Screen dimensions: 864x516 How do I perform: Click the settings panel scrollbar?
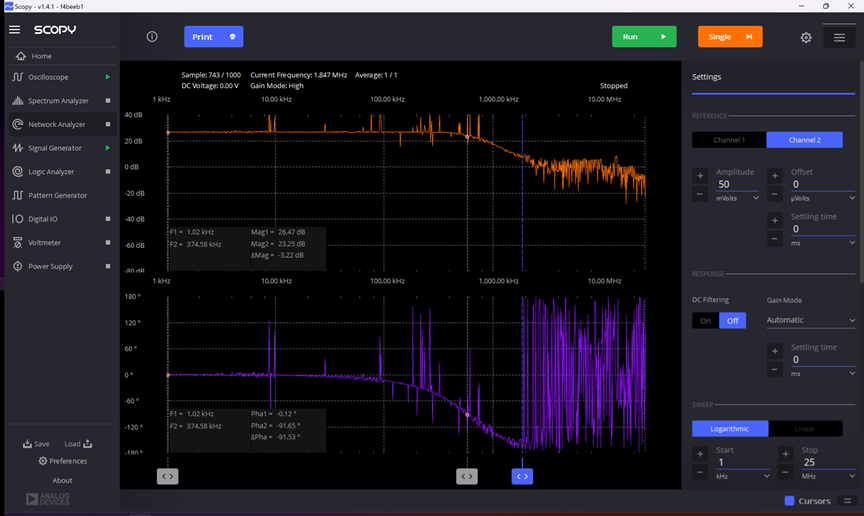(x=861, y=172)
